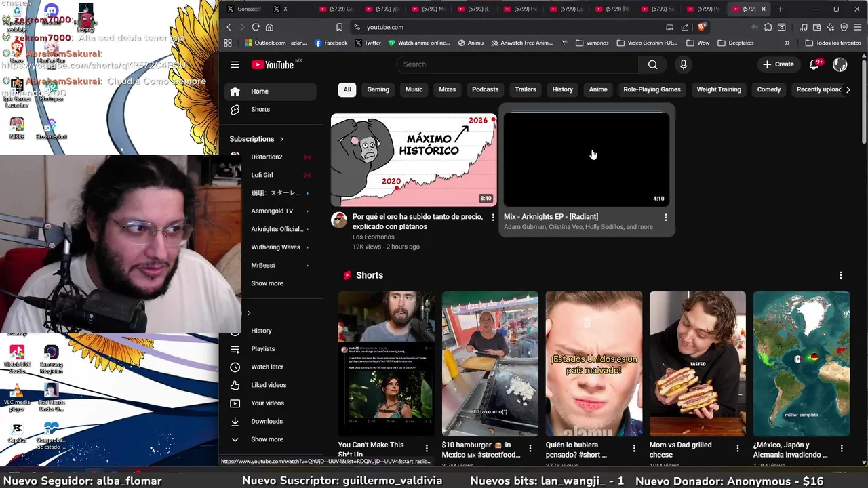Viewport: 868px width, 488px height.
Task: Select the Anime filter chip
Action: coord(598,89)
